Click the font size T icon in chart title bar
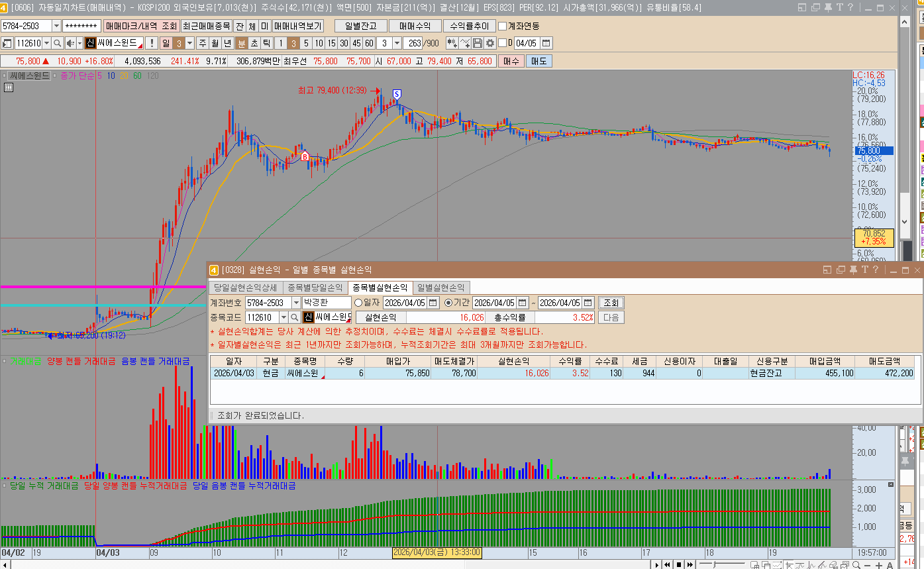Viewport: 924px width, 569px height. tap(839, 7)
